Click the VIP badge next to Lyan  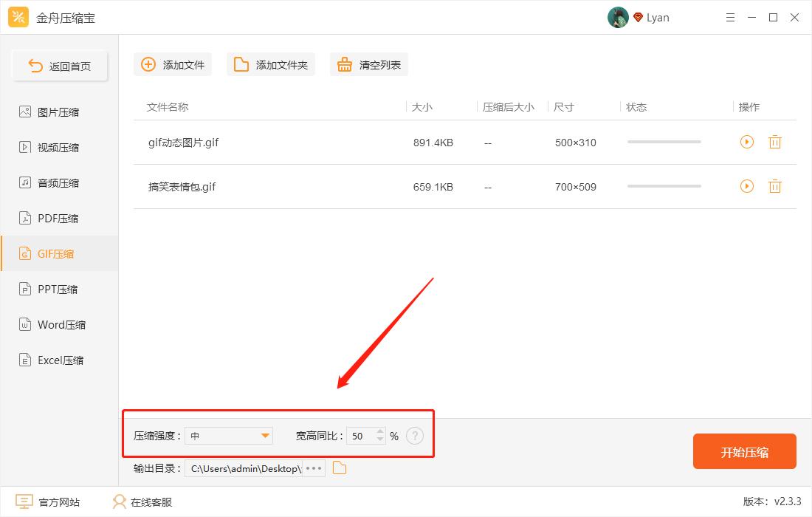(x=638, y=17)
